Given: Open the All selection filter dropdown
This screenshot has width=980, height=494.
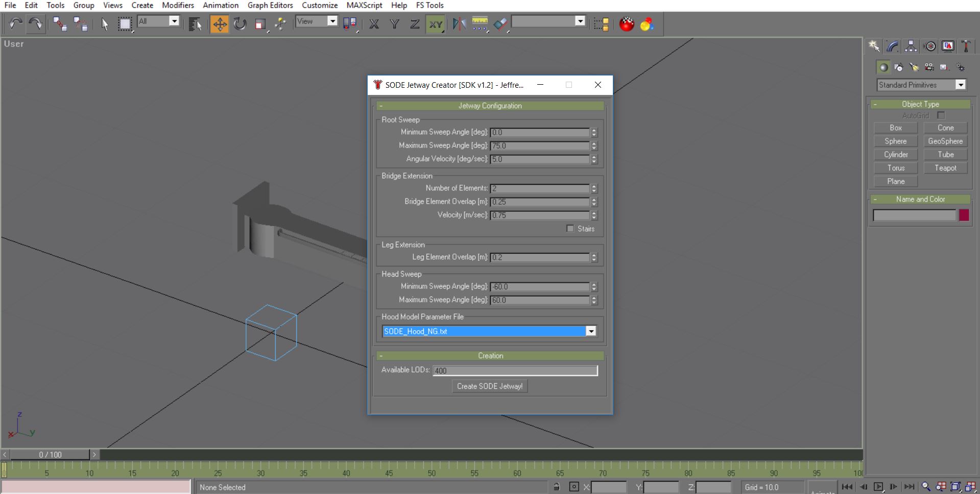Looking at the screenshot, I should pos(174,21).
